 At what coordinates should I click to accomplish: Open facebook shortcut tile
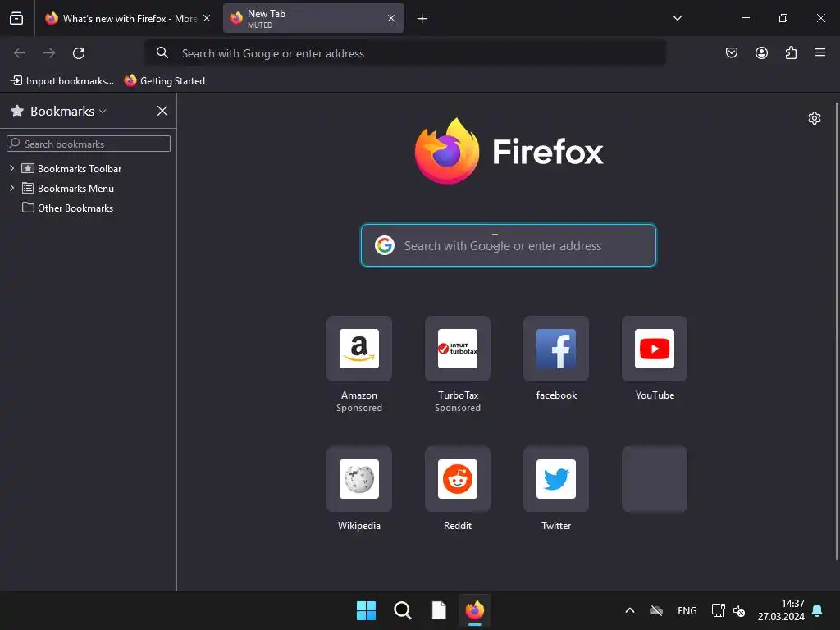pyautogui.click(x=556, y=349)
